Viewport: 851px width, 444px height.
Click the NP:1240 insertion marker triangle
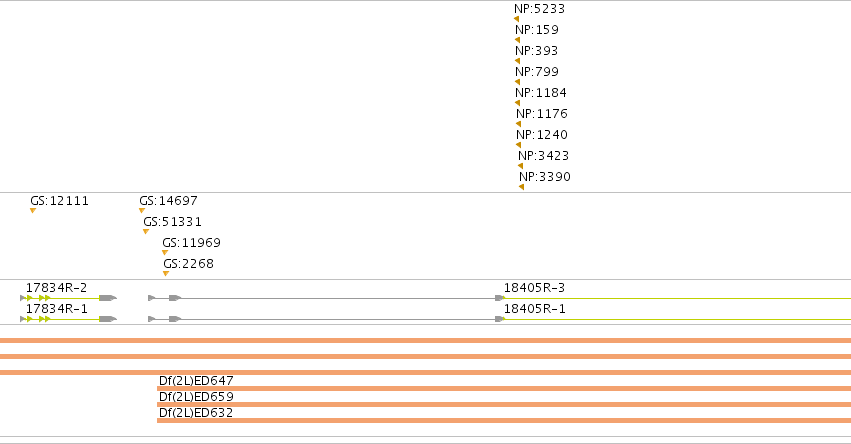tap(519, 145)
